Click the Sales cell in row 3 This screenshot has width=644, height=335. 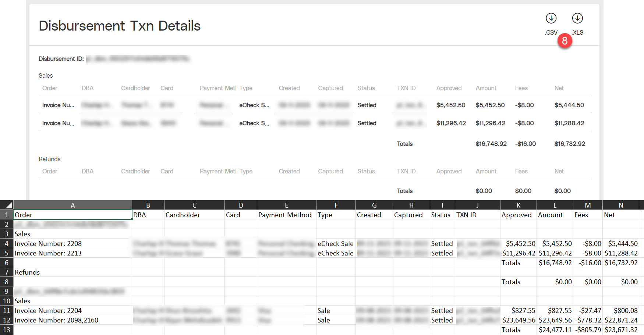tap(72, 234)
